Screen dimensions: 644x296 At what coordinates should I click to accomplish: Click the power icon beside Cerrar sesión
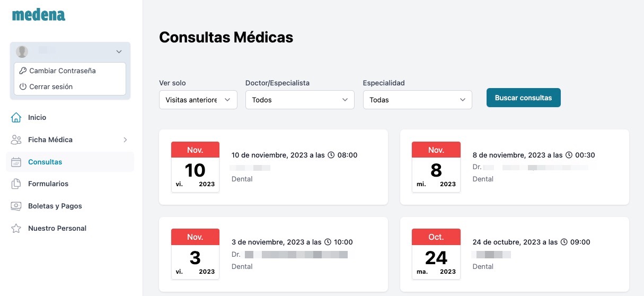click(x=23, y=86)
